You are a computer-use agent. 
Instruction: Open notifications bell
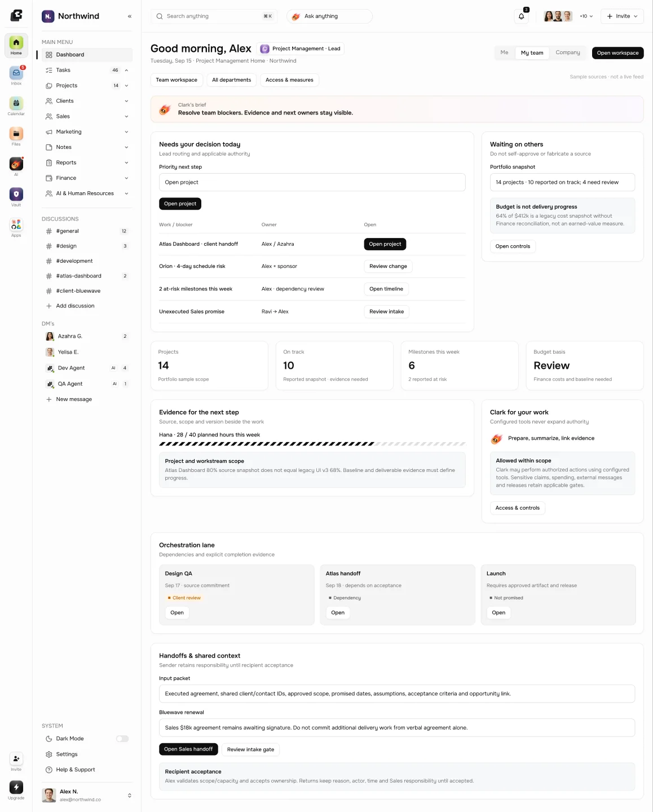(x=522, y=16)
